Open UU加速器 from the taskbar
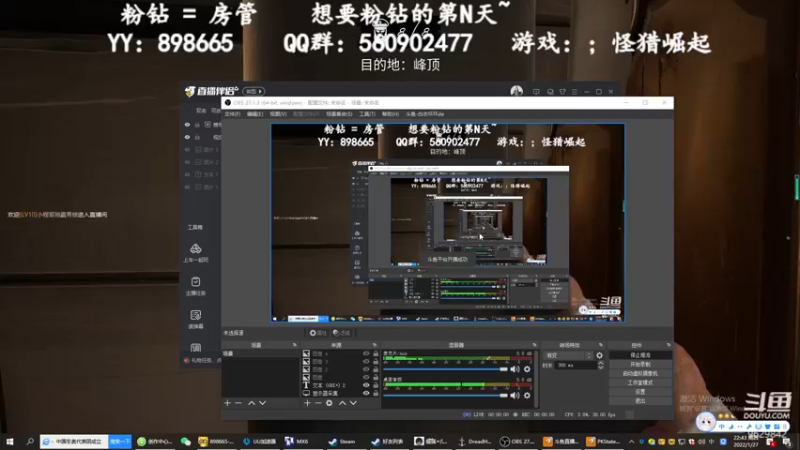 click(x=260, y=441)
